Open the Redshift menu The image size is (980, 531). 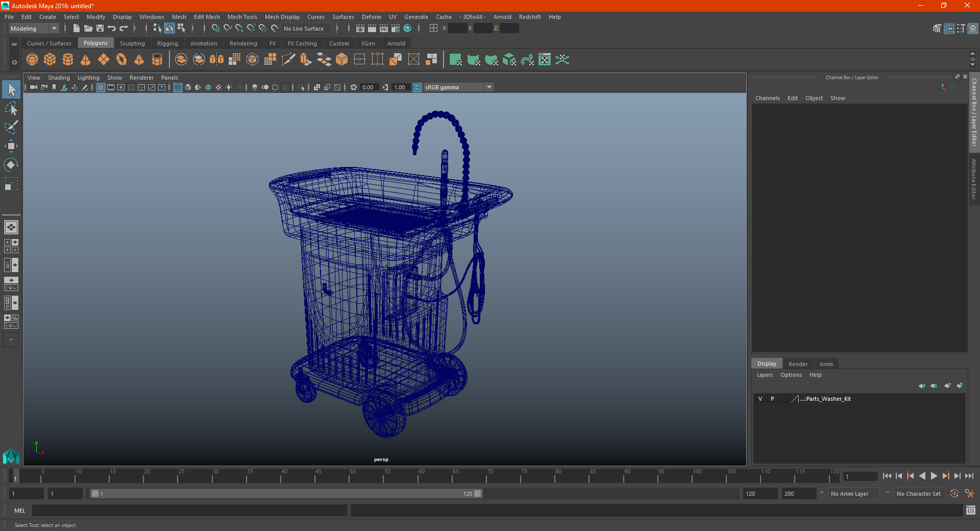(530, 17)
